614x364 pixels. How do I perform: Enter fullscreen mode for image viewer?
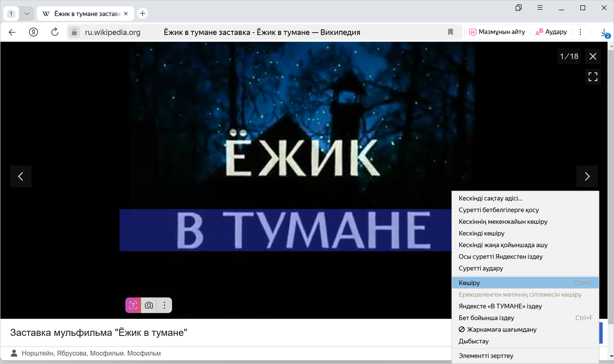pos(593,77)
